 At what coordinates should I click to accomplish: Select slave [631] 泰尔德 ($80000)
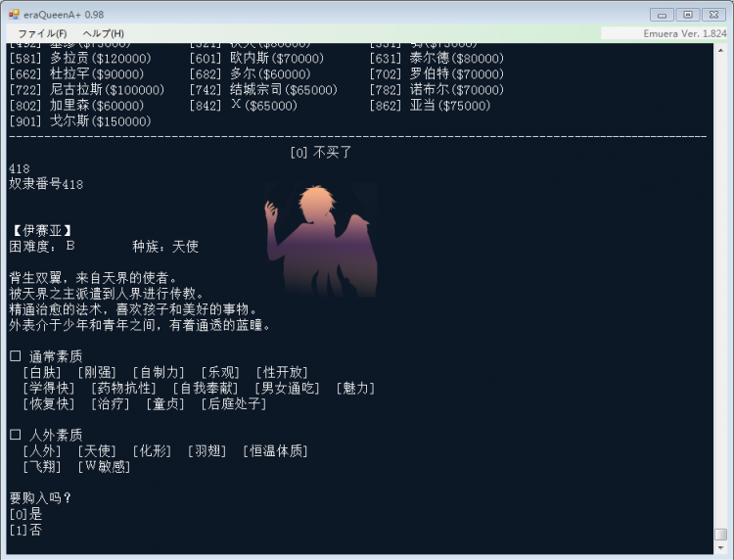[436, 59]
